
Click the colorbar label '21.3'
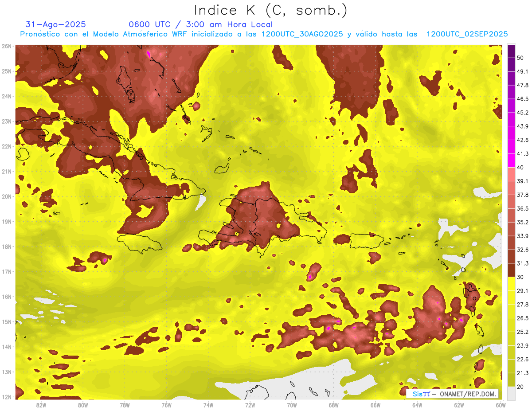523,373
